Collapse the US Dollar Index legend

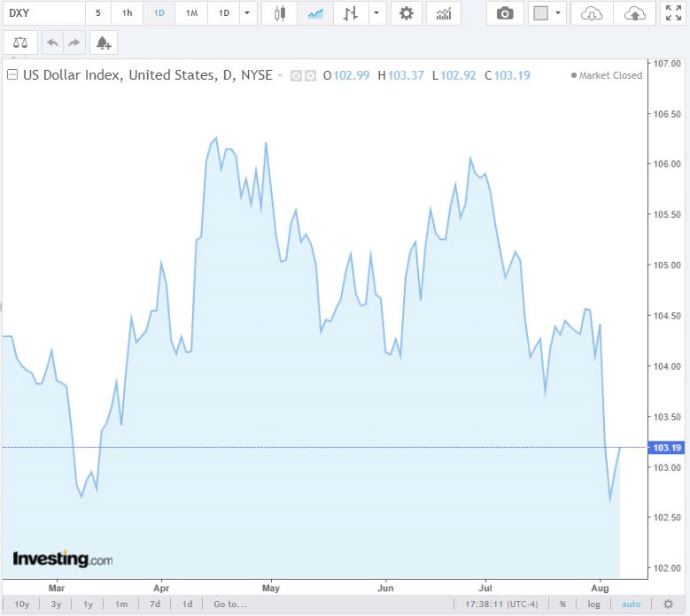(x=12, y=75)
